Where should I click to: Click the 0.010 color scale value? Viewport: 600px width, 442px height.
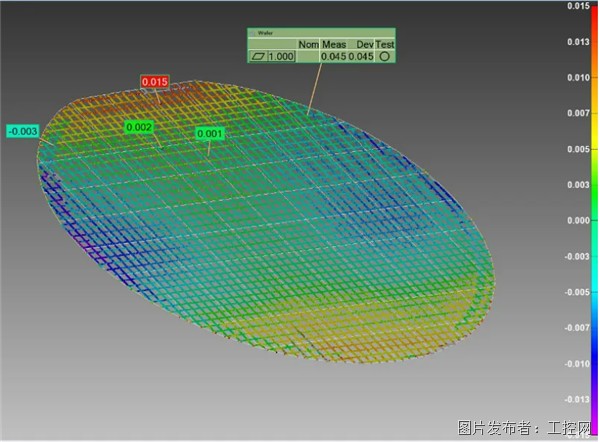pyautogui.click(x=578, y=78)
